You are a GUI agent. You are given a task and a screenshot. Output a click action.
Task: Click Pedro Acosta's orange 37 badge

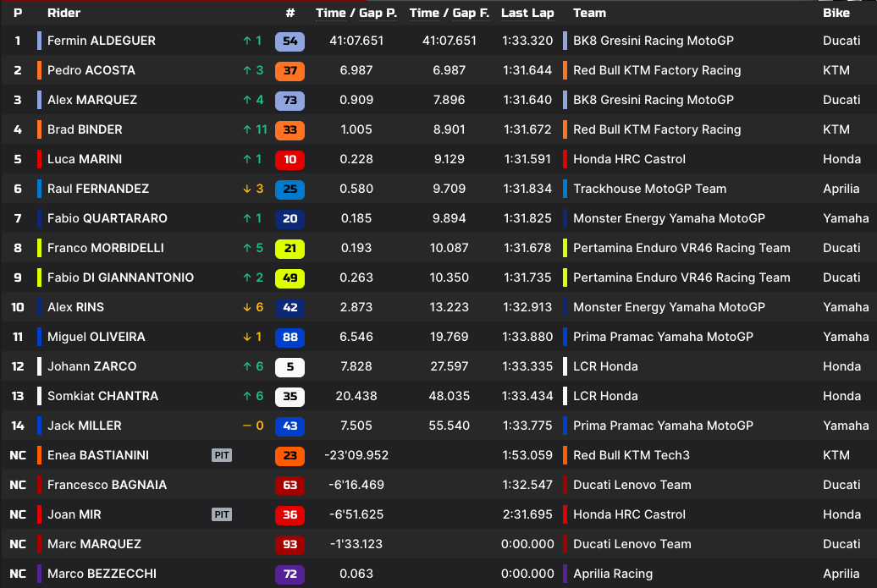(x=290, y=70)
